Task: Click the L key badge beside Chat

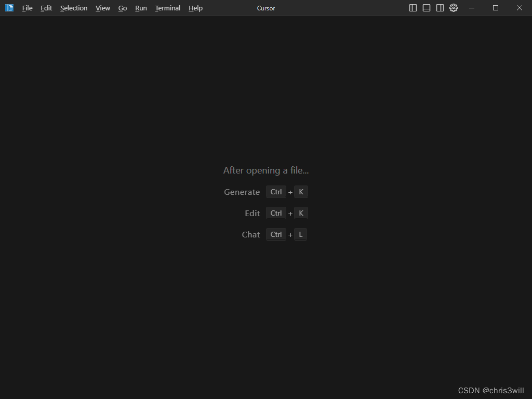Action: pos(300,234)
